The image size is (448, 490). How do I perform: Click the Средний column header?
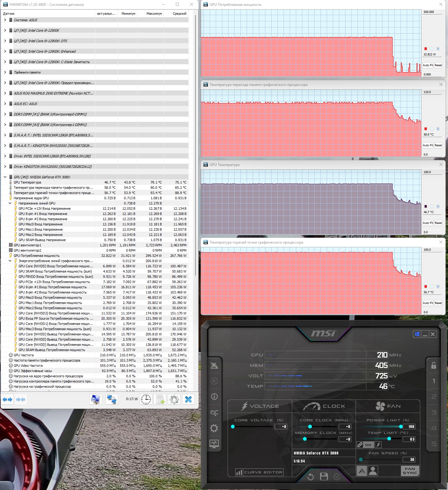tap(176, 14)
